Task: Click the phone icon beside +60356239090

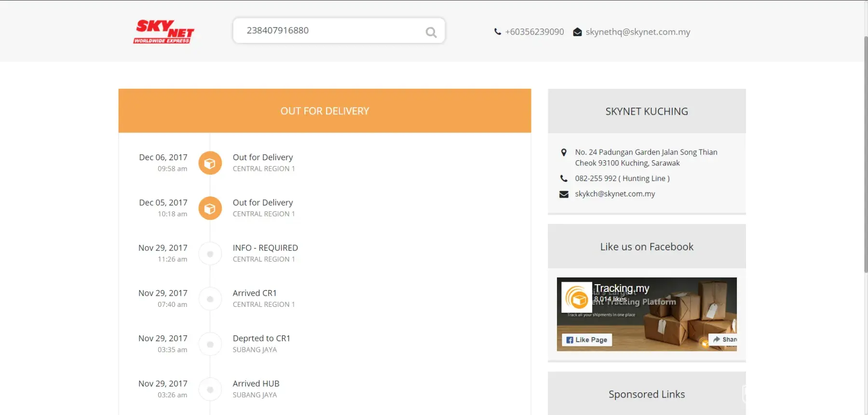Action: (x=498, y=32)
